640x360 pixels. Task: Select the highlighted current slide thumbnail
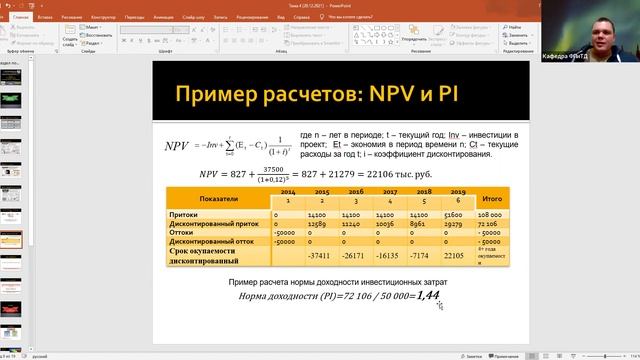11,240
